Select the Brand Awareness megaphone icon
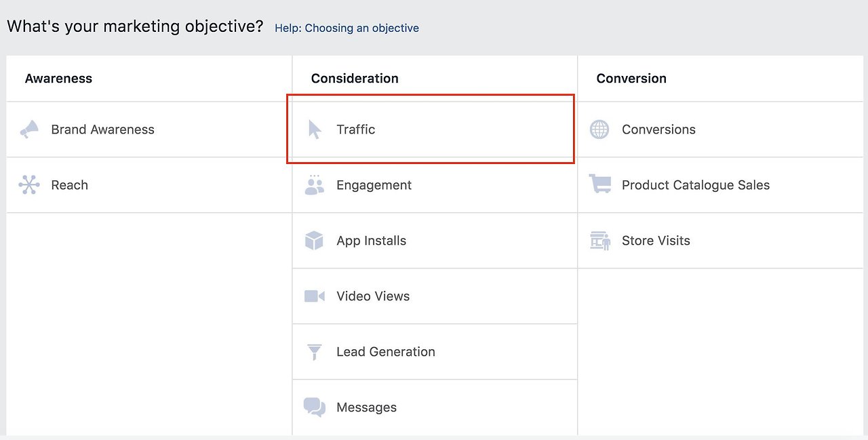 tap(30, 129)
